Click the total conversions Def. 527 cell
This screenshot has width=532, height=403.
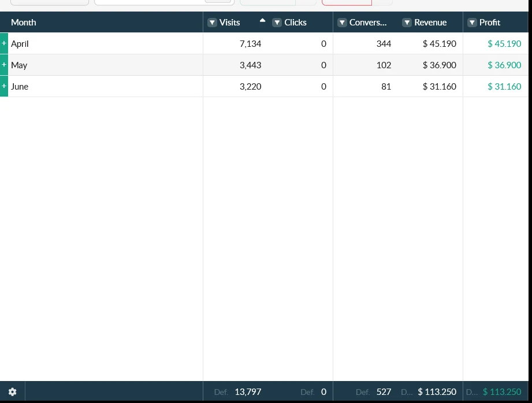point(373,392)
